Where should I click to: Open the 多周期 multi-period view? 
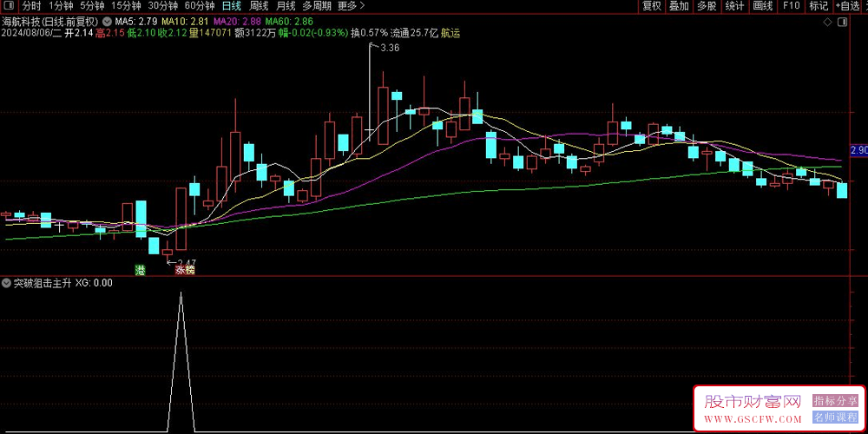click(x=317, y=6)
